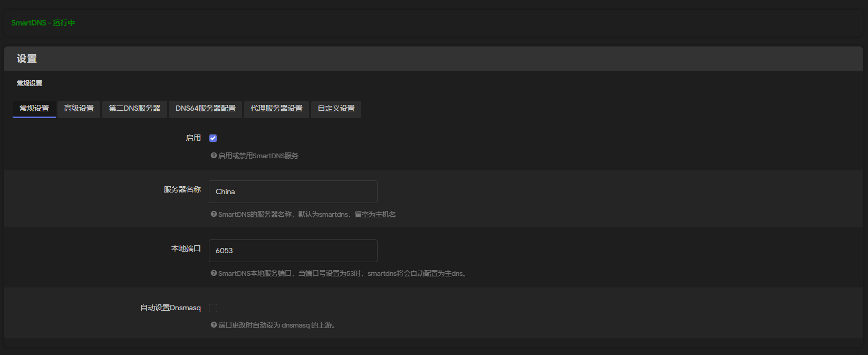Screen dimensions: 868x355
Task: Enable the 自动设置Dnsmasq checkbox
Action: (x=213, y=308)
